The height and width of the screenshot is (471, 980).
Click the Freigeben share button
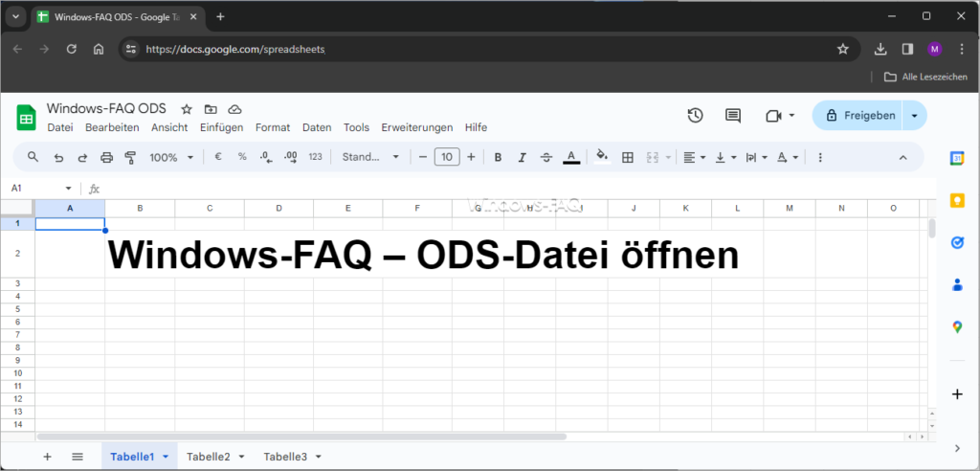click(x=857, y=116)
